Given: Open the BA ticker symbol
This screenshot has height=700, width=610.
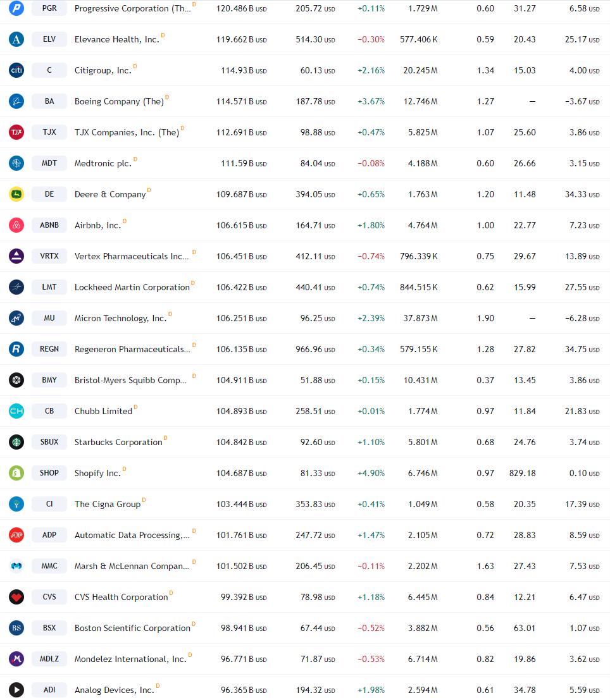Looking at the screenshot, I should point(49,101).
